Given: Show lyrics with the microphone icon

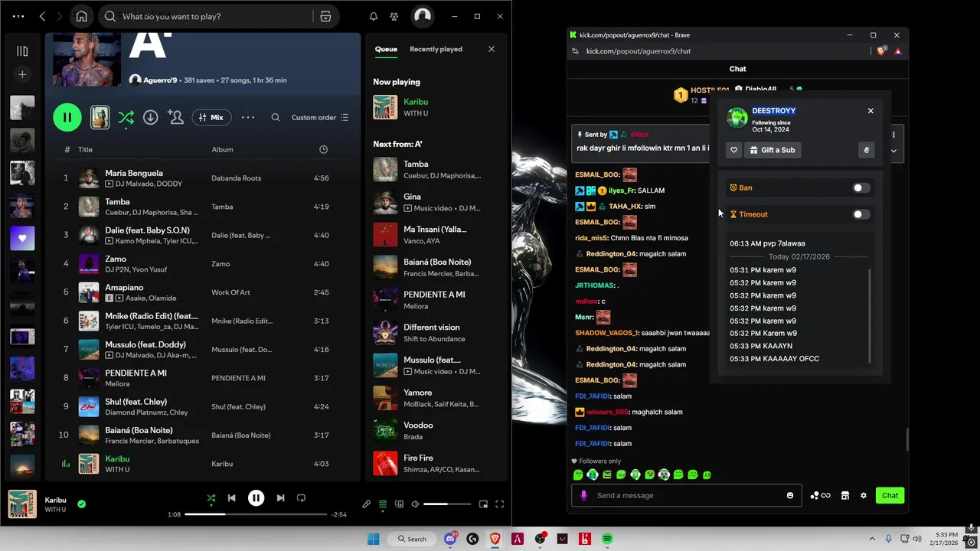Looking at the screenshot, I should point(366,504).
